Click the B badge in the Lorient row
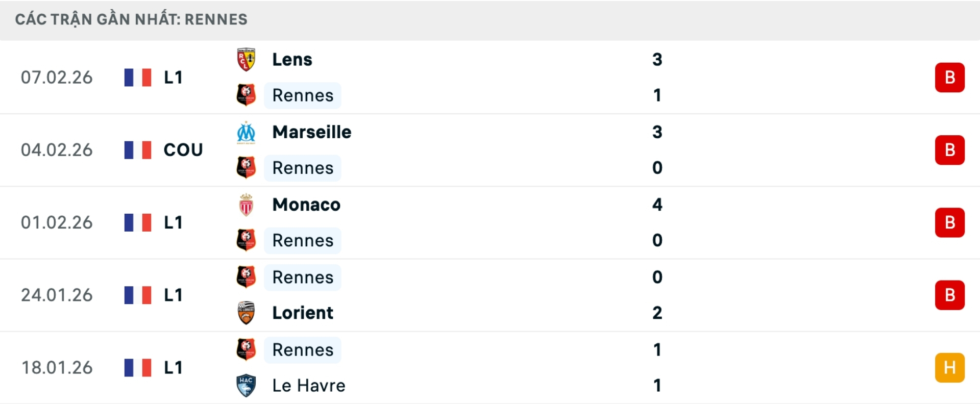 click(x=950, y=295)
